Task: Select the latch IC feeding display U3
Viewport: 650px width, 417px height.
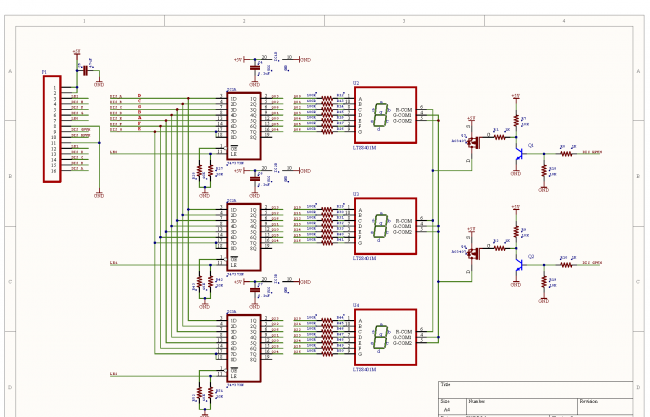Action: click(x=244, y=237)
